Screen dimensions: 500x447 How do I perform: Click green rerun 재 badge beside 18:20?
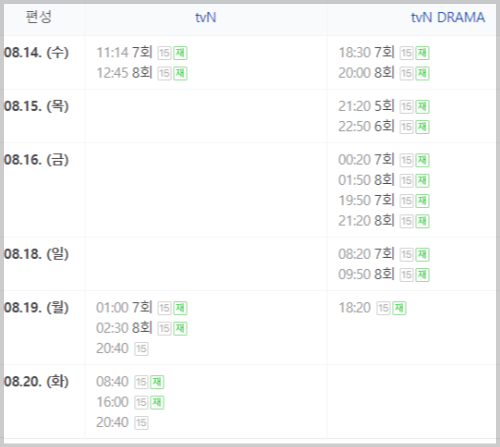(399, 308)
